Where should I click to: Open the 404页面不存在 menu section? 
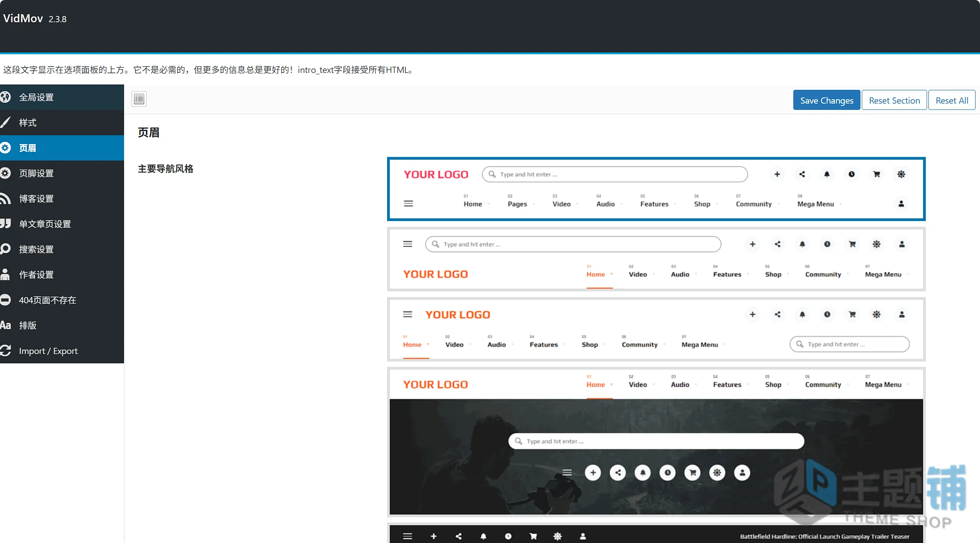pyautogui.click(x=62, y=300)
